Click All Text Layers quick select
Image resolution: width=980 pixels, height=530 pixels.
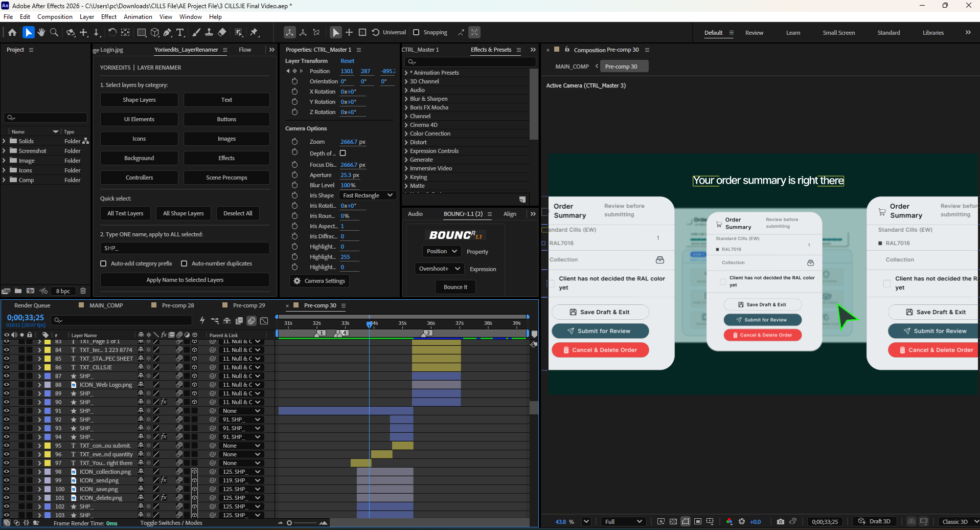coord(125,213)
